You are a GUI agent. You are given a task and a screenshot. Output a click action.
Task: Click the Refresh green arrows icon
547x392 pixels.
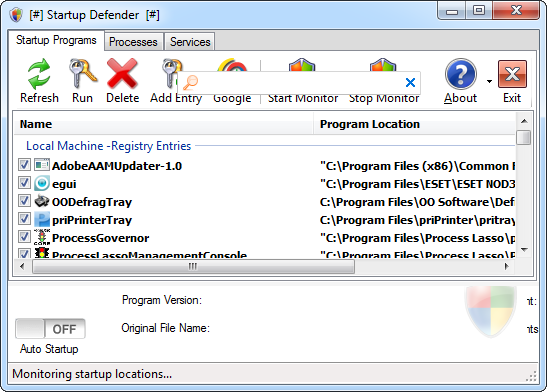point(39,74)
